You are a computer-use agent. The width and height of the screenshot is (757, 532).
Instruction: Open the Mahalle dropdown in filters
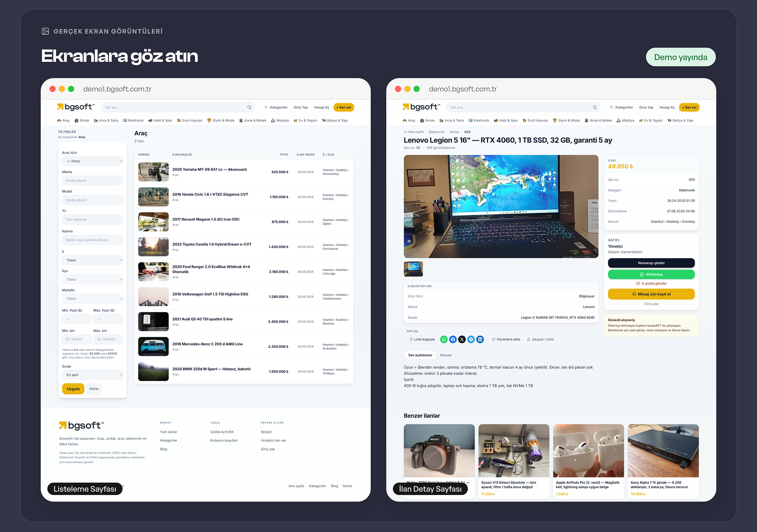coord(93,299)
